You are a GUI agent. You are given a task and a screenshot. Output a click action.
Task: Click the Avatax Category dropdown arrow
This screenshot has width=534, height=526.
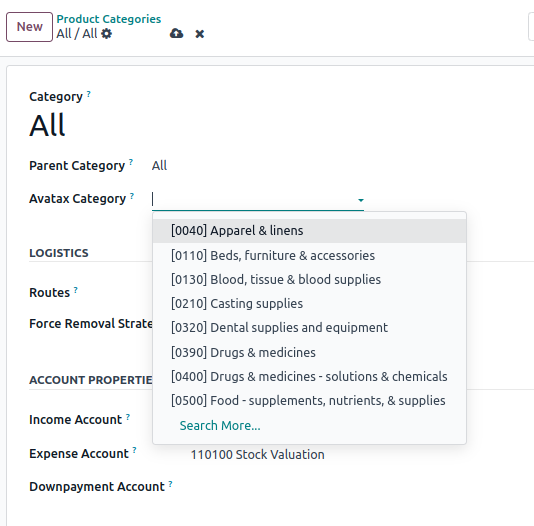[x=361, y=200]
